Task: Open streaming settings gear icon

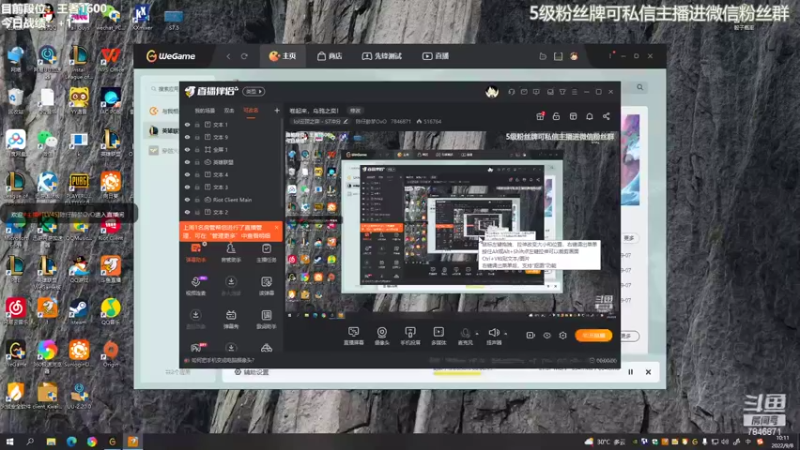Action: 563,335
